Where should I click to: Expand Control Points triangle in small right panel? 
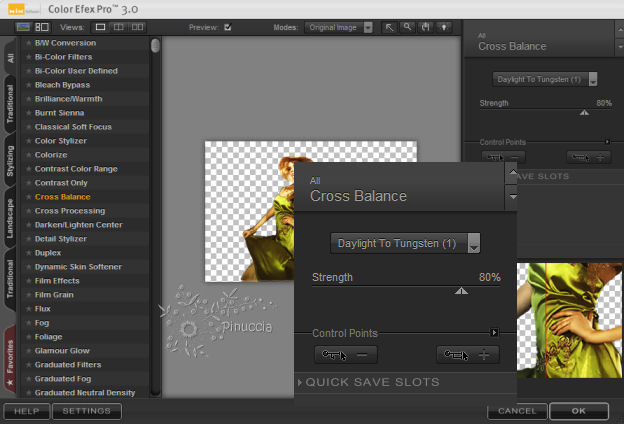coord(607,142)
